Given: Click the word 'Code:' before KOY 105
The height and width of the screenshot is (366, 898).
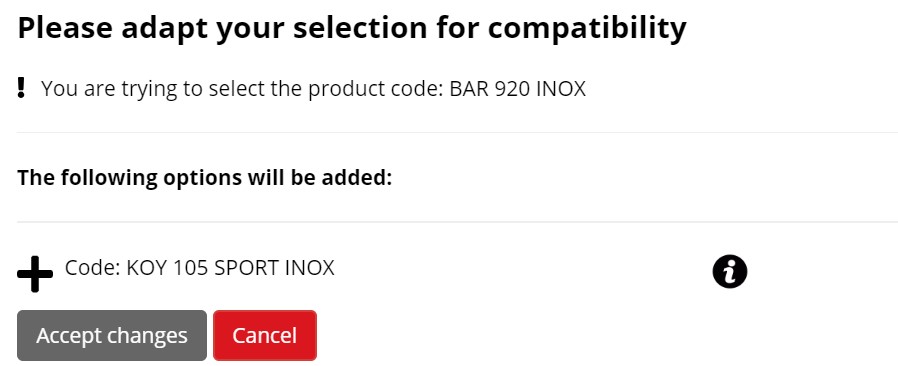Looking at the screenshot, I should click(x=93, y=267).
